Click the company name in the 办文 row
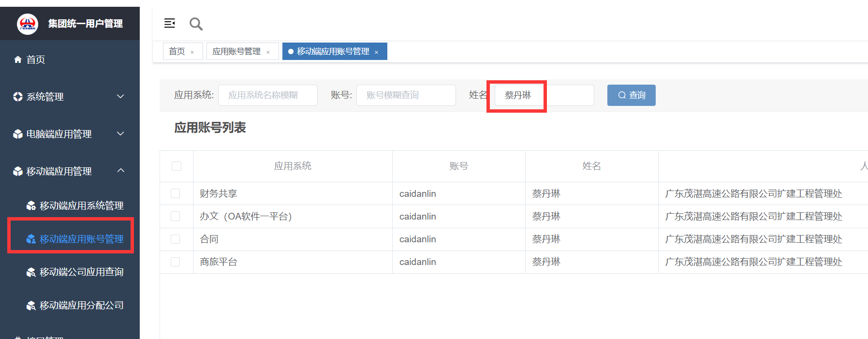Image resolution: width=868 pixels, height=339 pixels. 754,216
